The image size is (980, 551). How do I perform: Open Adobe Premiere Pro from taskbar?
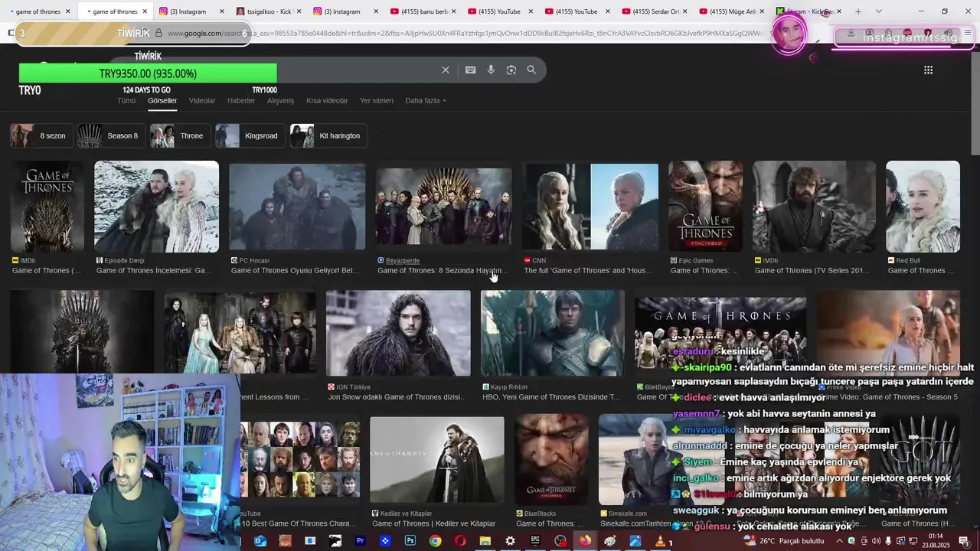coord(360,541)
